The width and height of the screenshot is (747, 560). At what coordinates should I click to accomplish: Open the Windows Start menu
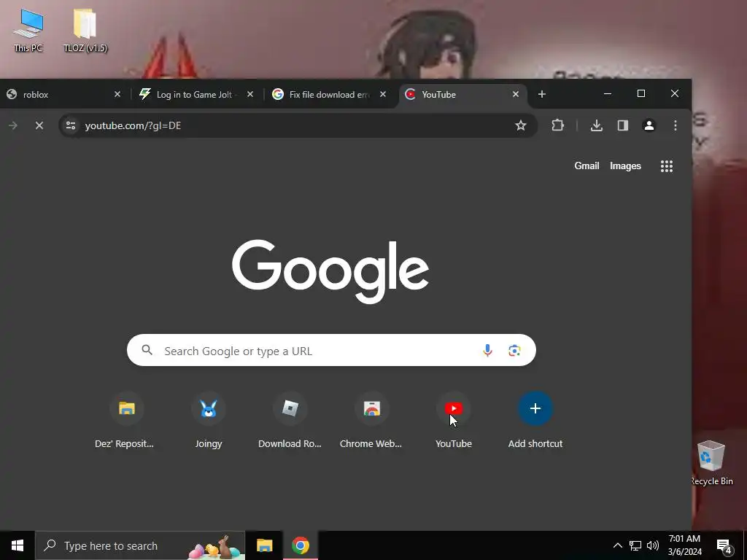pyautogui.click(x=18, y=545)
